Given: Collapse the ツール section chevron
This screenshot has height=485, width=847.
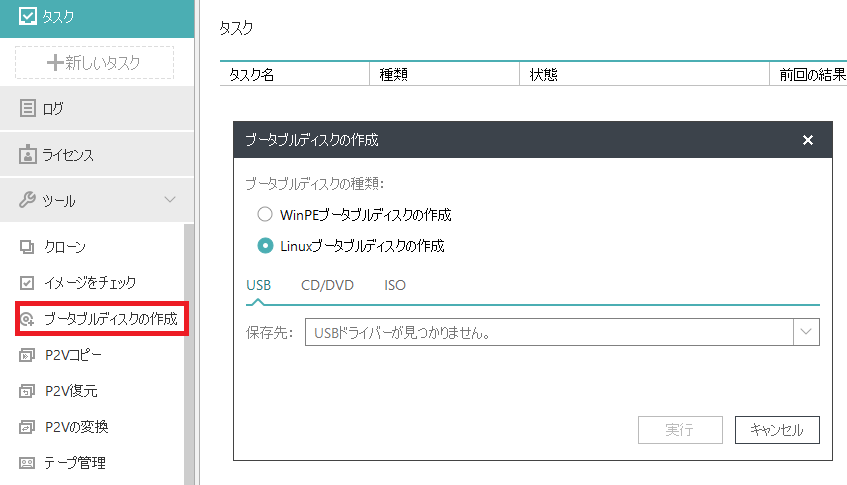Looking at the screenshot, I should click(x=170, y=200).
